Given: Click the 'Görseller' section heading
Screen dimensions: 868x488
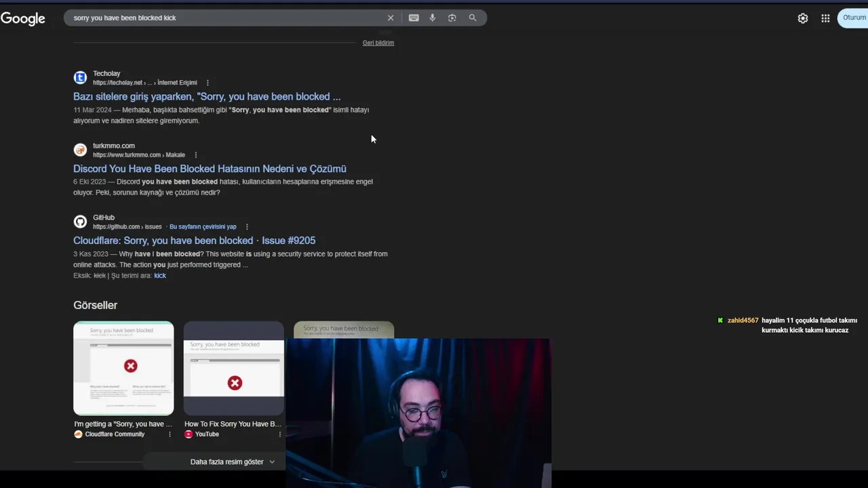Looking at the screenshot, I should pos(95,305).
